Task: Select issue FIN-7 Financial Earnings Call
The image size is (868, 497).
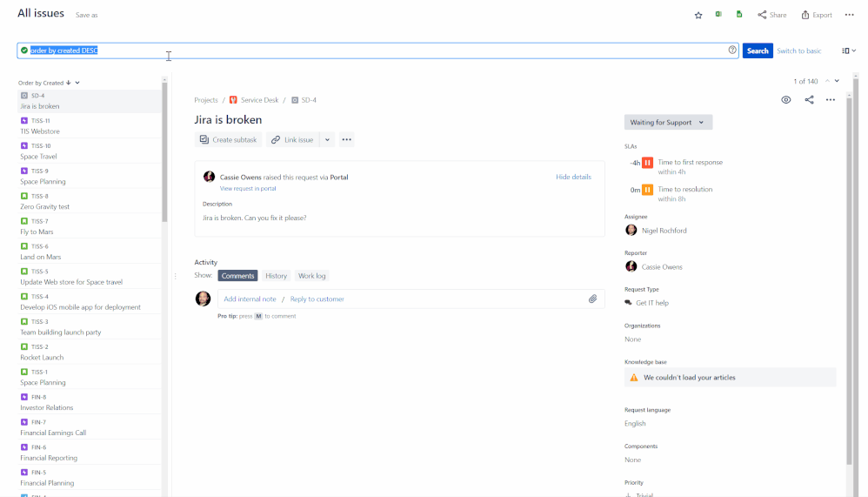Action: [90, 427]
